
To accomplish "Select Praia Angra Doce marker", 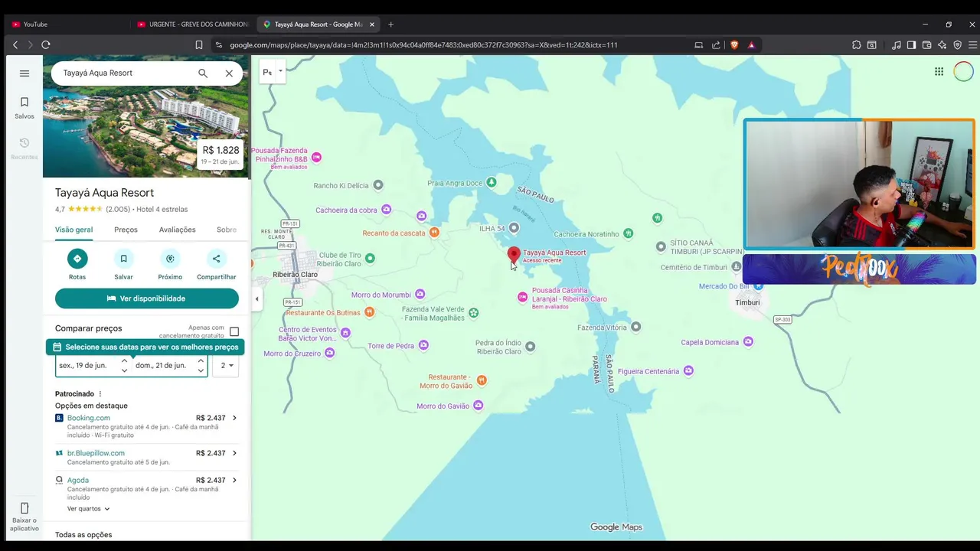I will pos(492,182).
